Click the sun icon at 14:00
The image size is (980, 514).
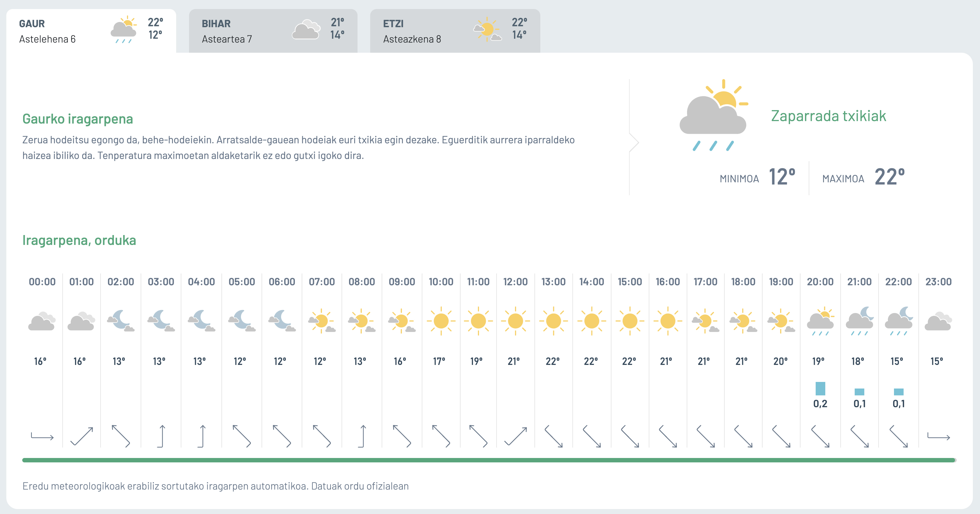click(x=592, y=321)
